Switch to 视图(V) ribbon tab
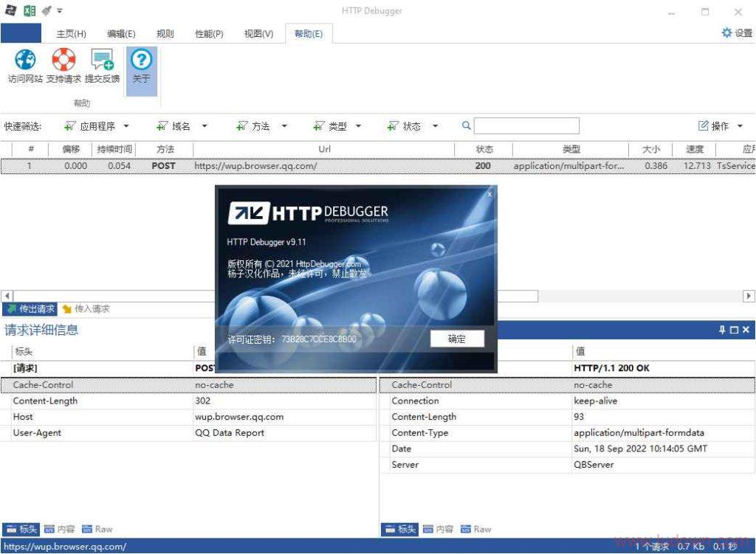The height and width of the screenshot is (554, 756). [258, 34]
